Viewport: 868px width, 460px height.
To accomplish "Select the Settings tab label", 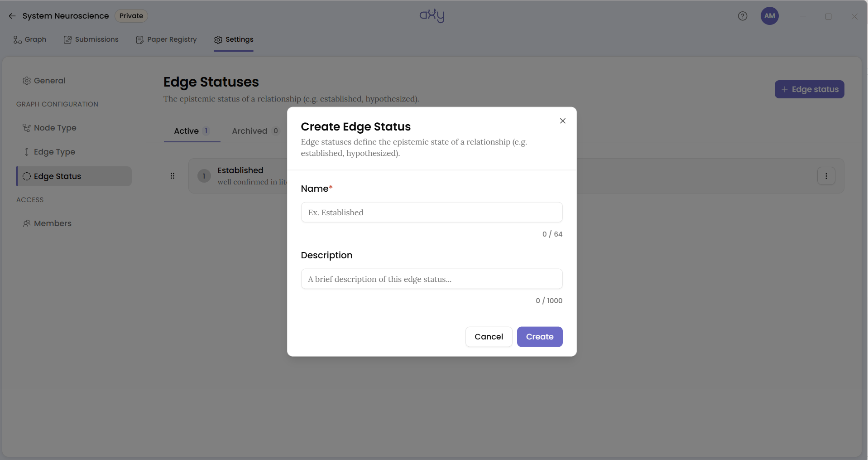I will click(240, 39).
